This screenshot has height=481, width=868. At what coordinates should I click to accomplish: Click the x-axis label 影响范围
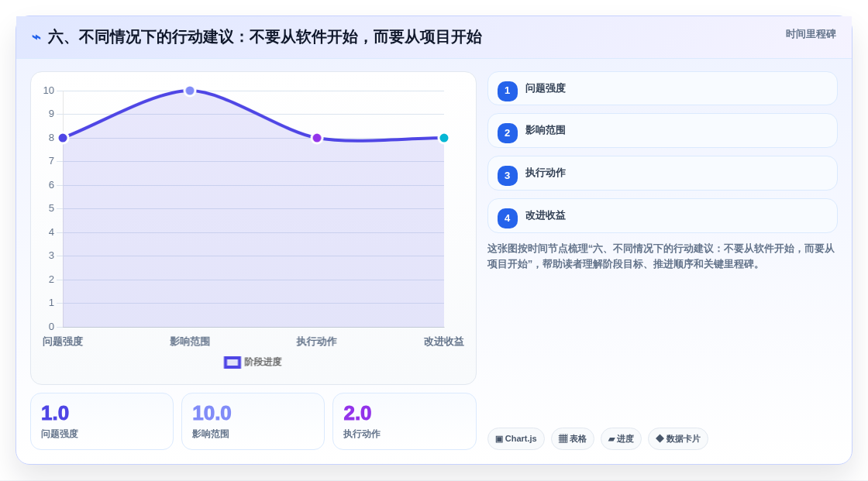click(190, 342)
